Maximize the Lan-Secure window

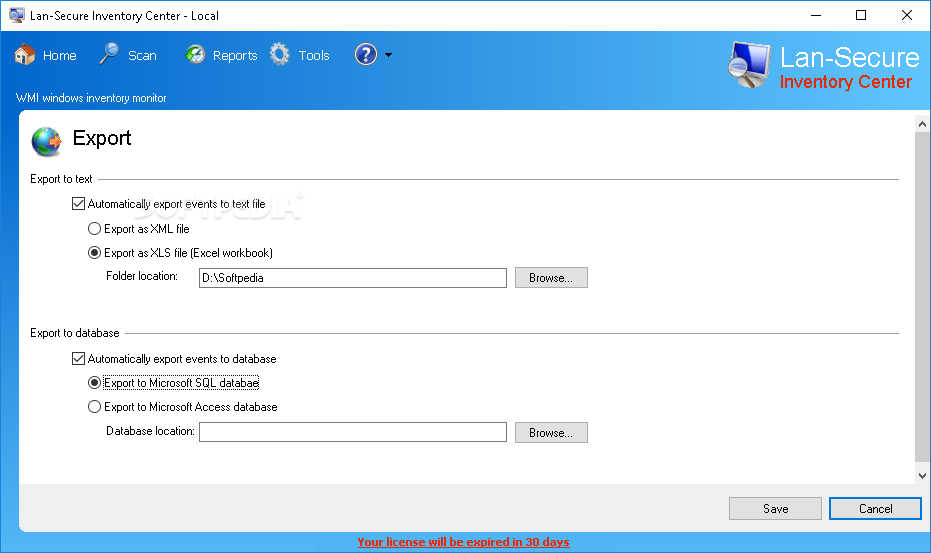pos(861,15)
